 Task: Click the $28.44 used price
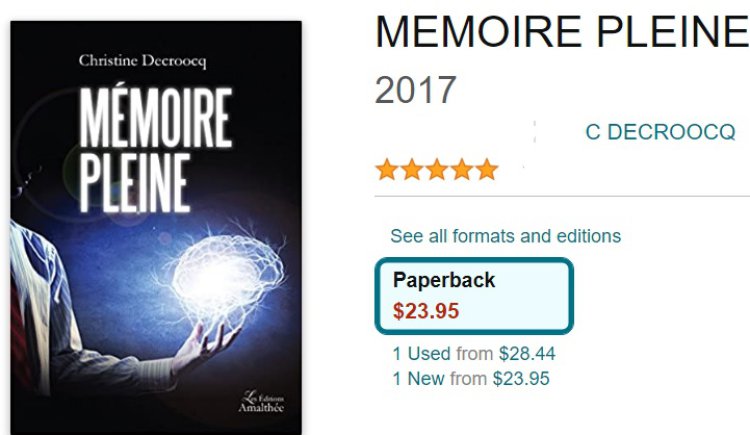pyautogui.click(x=527, y=354)
